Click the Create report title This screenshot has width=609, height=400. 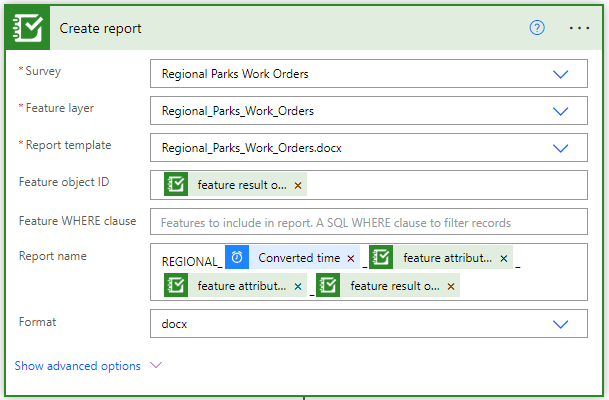point(100,28)
